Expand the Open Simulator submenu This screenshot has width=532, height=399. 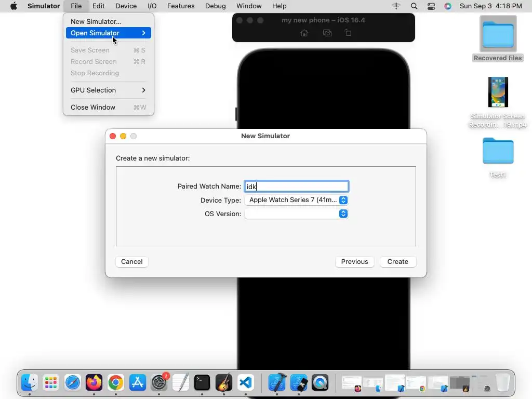coord(108,33)
